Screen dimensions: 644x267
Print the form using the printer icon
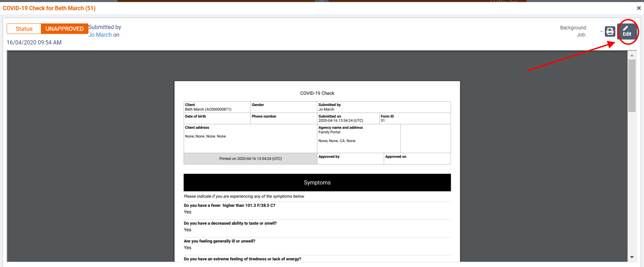(x=610, y=31)
